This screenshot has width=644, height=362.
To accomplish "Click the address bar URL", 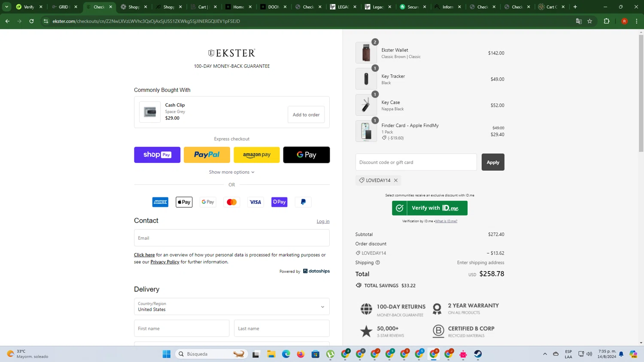I will pyautogui.click(x=146, y=21).
